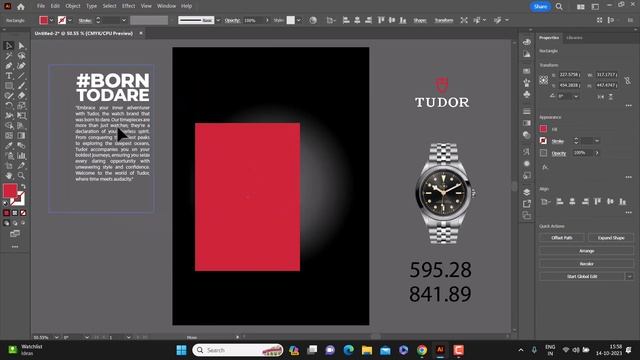
Task: Click the Windows taskbar Search box
Action: click(238, 350)
